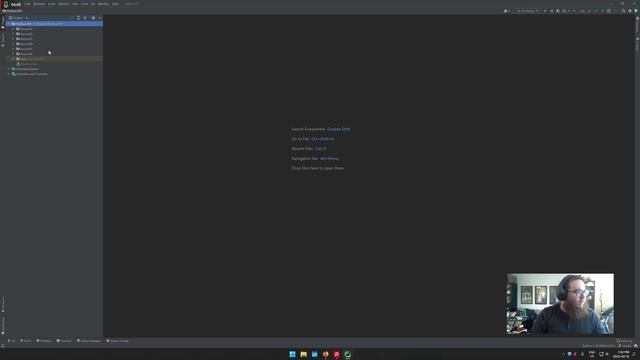Viewport: 640px width, 360px height.
Task: Expand the Scratches and Consoles node
Action: 9,74
